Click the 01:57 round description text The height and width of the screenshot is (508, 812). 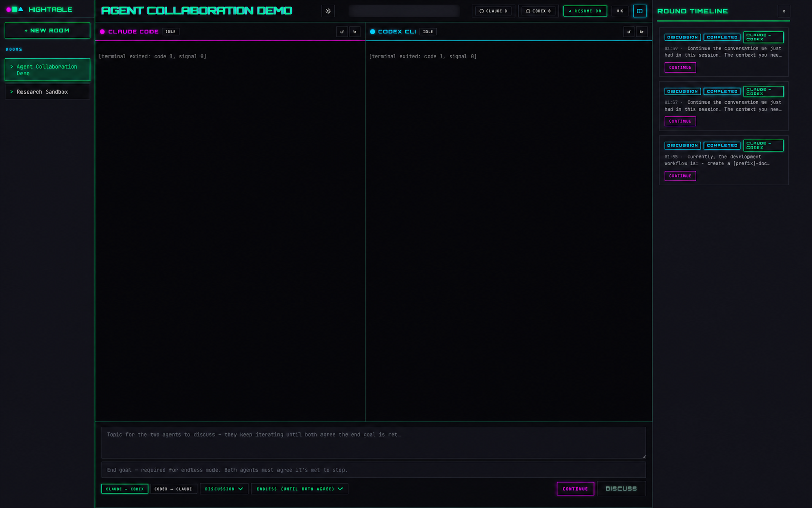point(723,106)
